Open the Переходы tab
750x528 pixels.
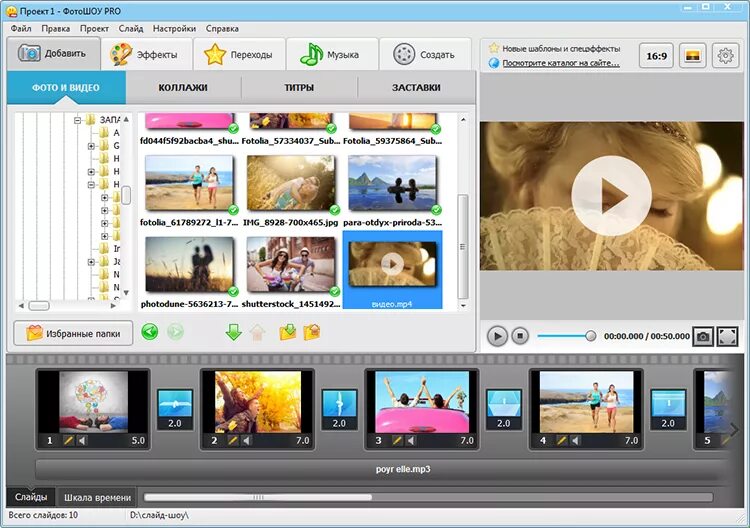pos(239,55)
